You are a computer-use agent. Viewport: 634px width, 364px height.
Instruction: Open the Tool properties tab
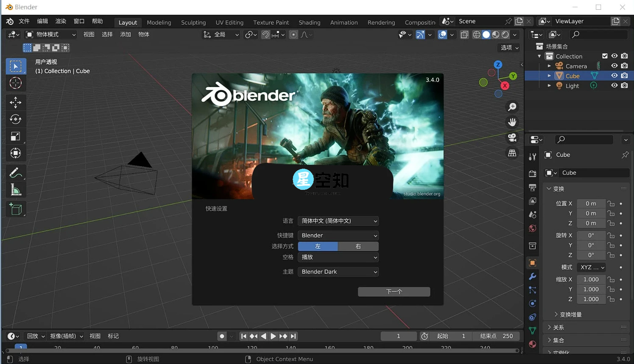click(x=533, y=157)
